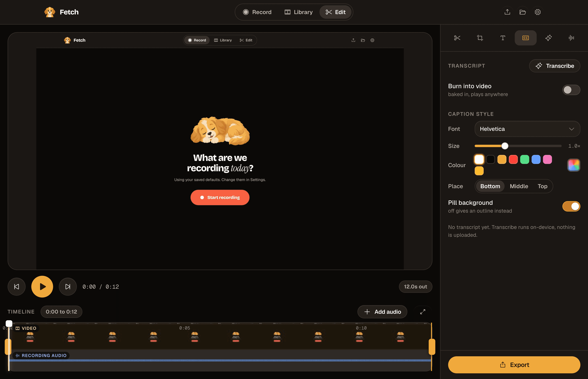Click the timeline playhead marker
588x379 pixels.
tap(9, 323)
